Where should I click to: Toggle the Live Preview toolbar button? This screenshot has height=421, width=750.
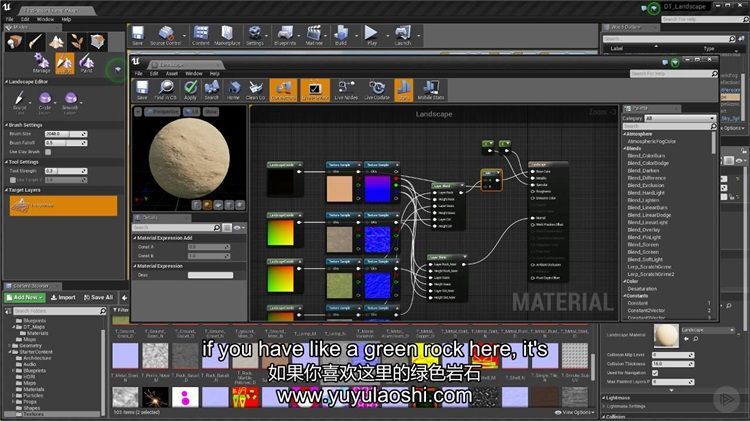click(315, 90)
